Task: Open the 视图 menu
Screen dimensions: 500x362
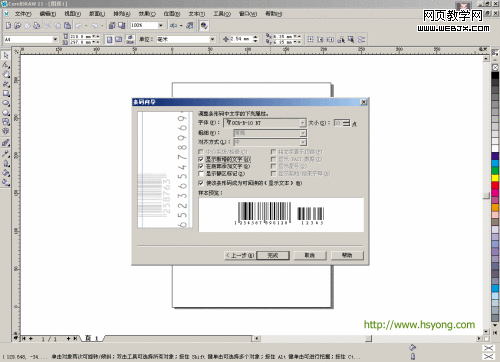Action: (x=72, y=14)
